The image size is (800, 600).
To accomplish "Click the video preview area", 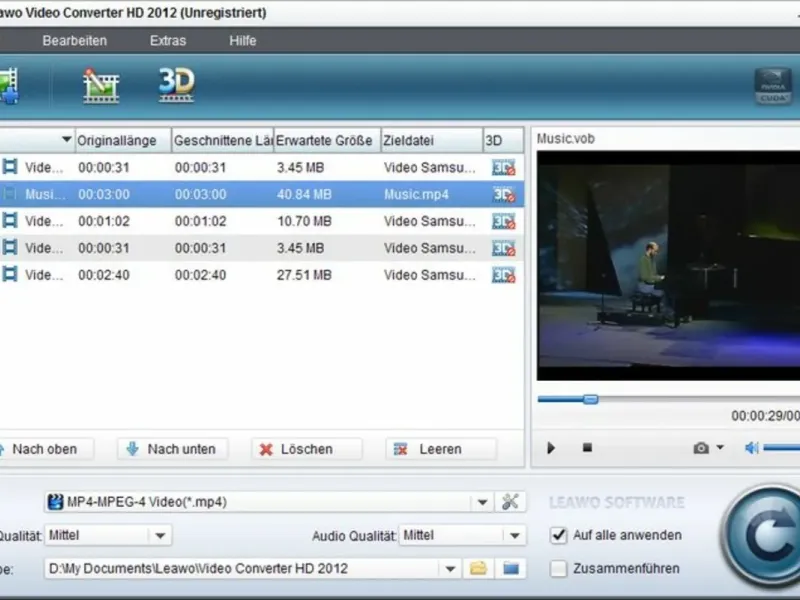I will (x=668, y=265).
